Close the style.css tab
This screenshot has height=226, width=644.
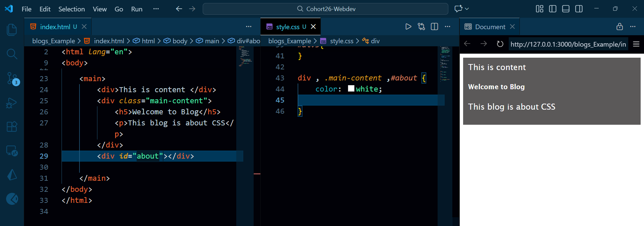tap(313, 26)
